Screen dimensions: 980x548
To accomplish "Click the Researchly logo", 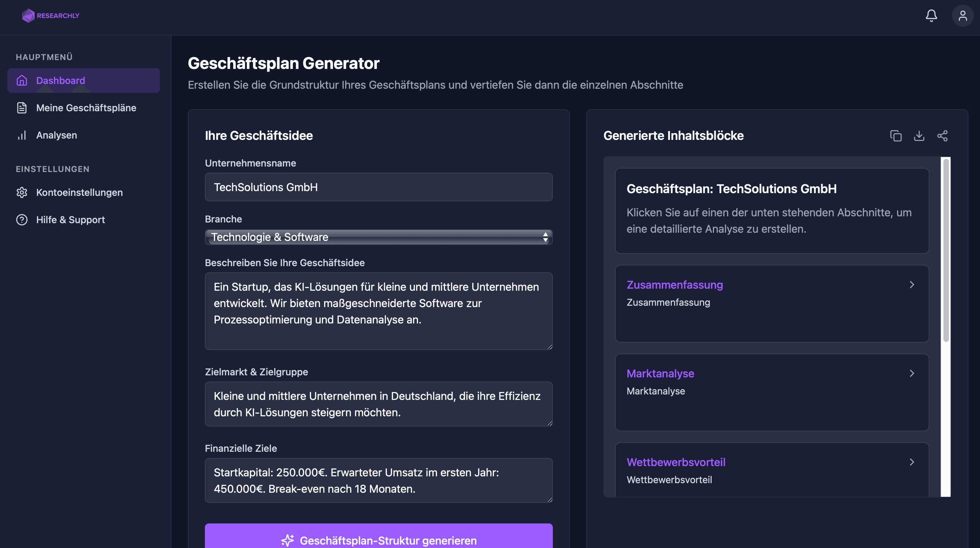I will pos(50,16).
